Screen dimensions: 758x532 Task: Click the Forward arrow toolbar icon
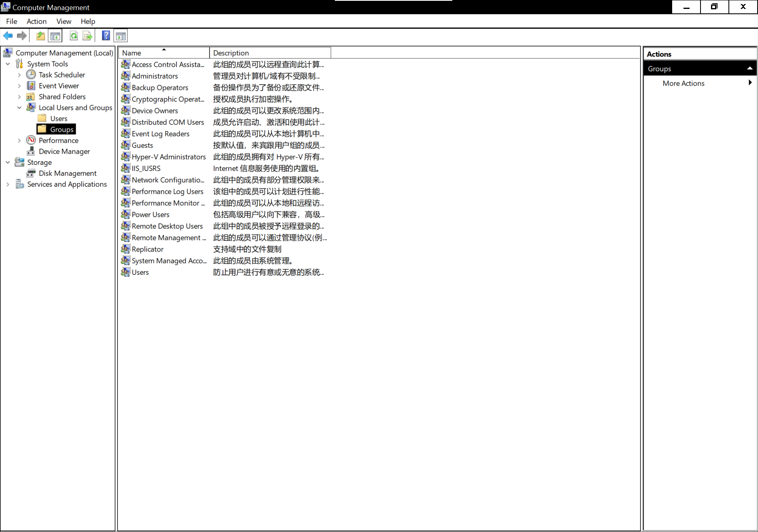(22, 36)
